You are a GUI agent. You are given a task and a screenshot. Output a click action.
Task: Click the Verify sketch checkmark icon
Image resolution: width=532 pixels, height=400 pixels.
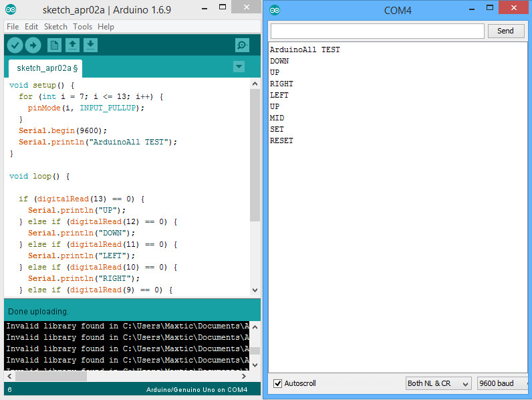15,45
